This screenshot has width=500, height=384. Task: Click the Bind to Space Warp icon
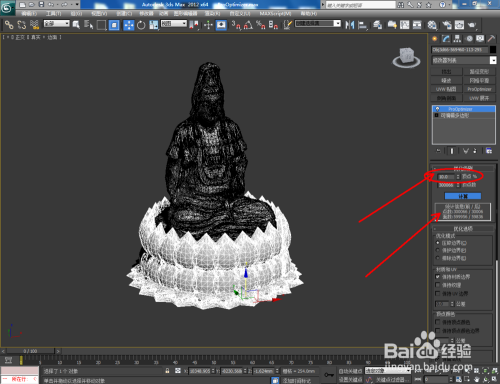click(x=34, y=25)
